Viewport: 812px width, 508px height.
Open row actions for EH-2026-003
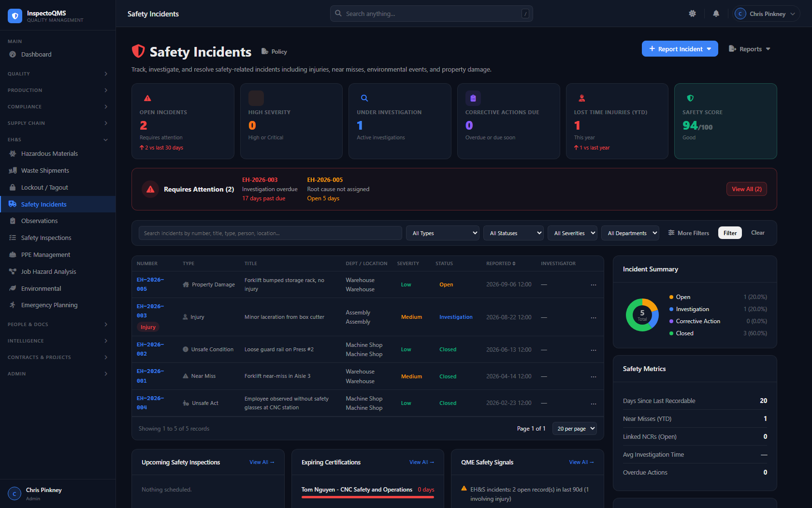coord(594,317)
